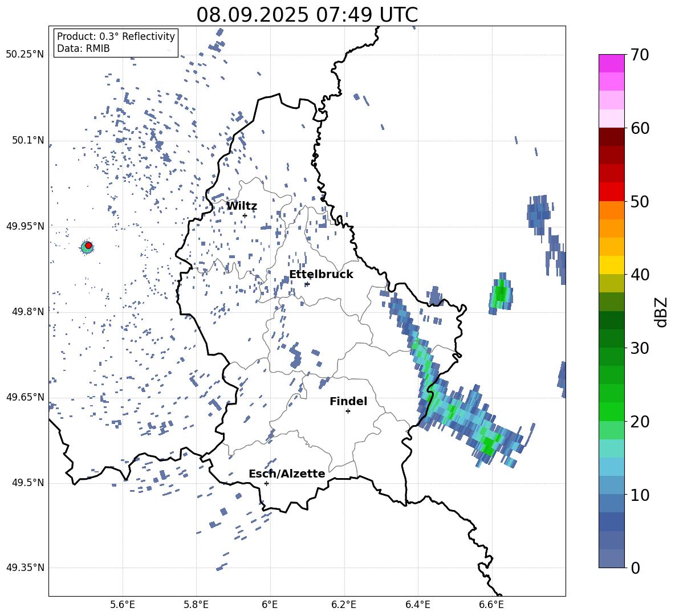Click the 49.8°N latitude label
The width and height of the screenshot is (675, 616).
click(x=27, y=311)
